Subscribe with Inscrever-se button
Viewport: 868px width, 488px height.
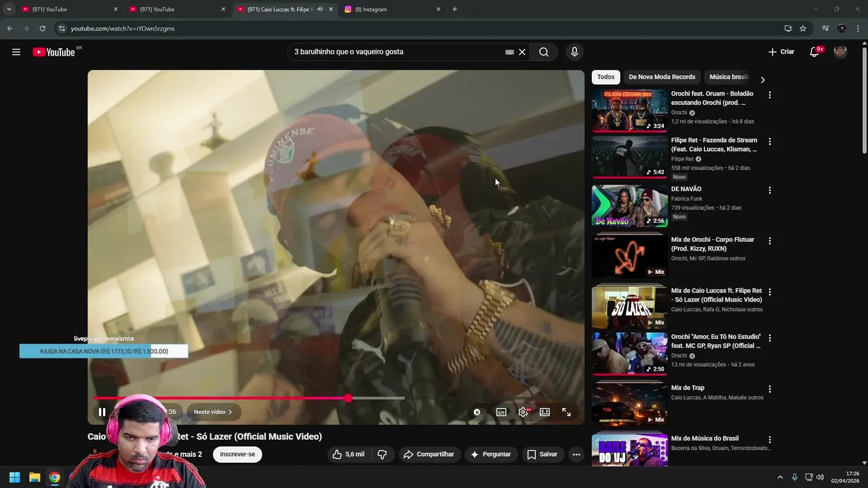237,454
